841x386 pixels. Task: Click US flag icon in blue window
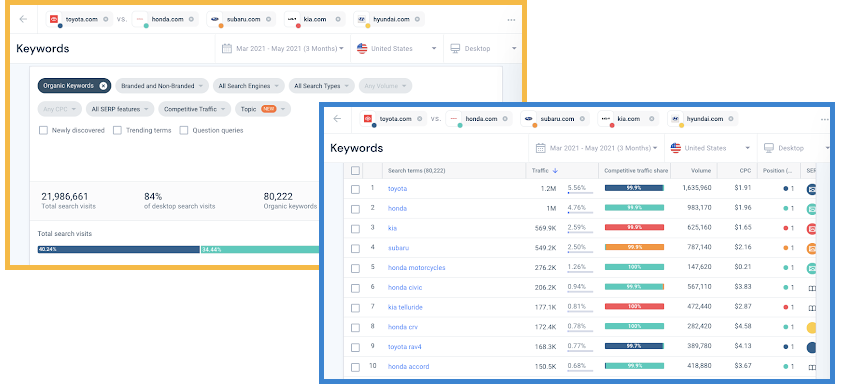point(676,148)
